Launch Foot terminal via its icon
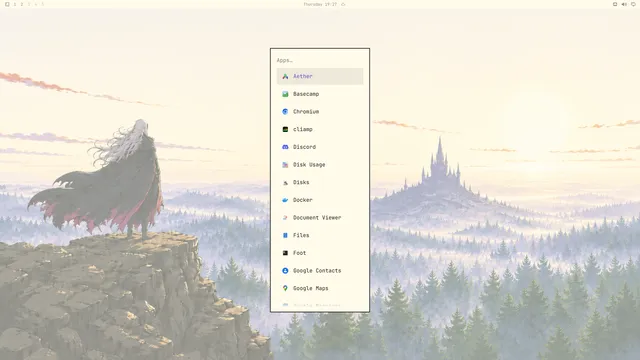 pos(285,253)
